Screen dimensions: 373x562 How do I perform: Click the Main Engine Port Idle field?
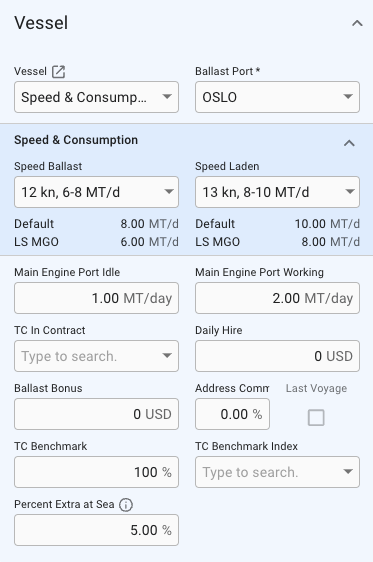pos(96,298)
